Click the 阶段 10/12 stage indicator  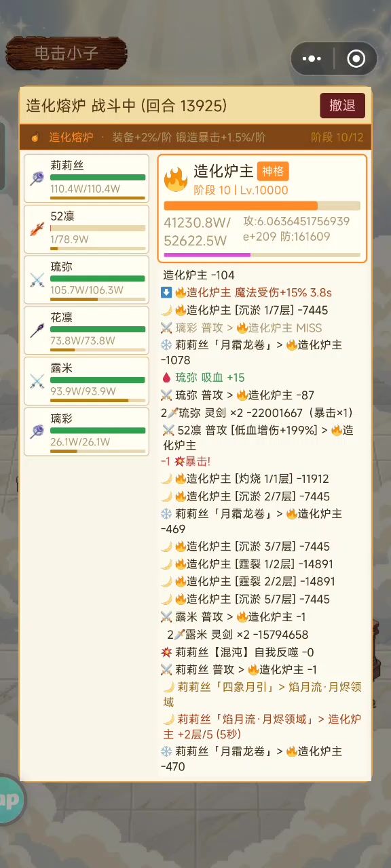(x=337, y=138)
